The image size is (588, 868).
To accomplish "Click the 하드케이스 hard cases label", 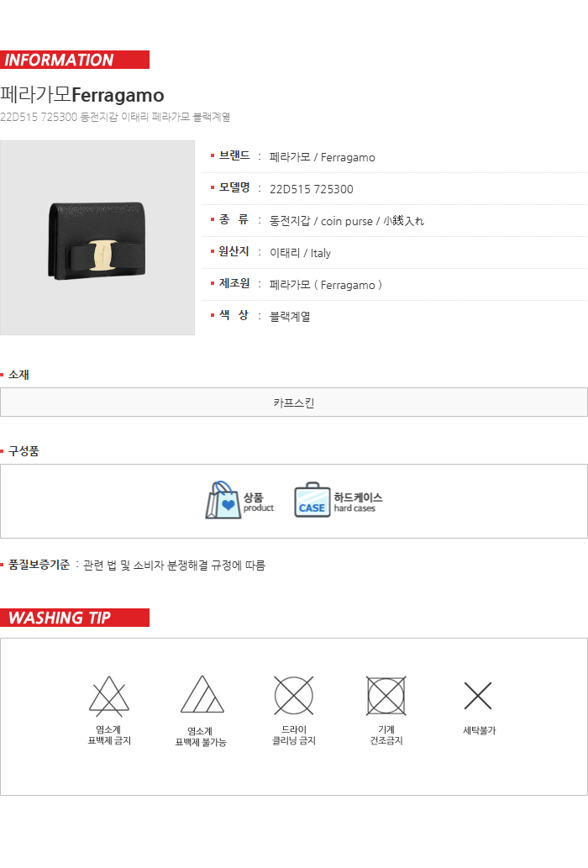I will 358,502.
